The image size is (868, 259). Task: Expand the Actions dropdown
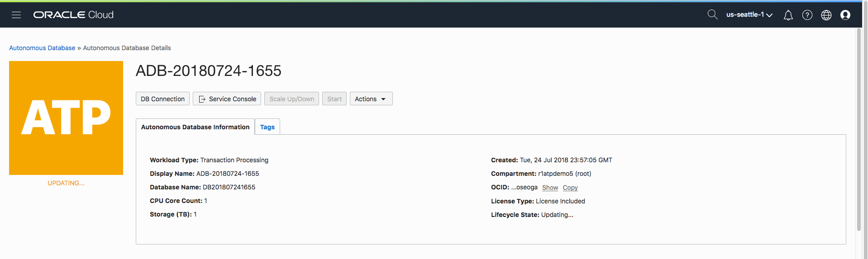(371, 99)
